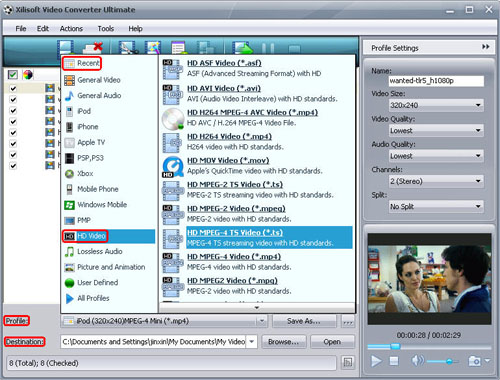Click the profile options ellipsis button
This screenshot has width=500, height=380.
[348, 322]
